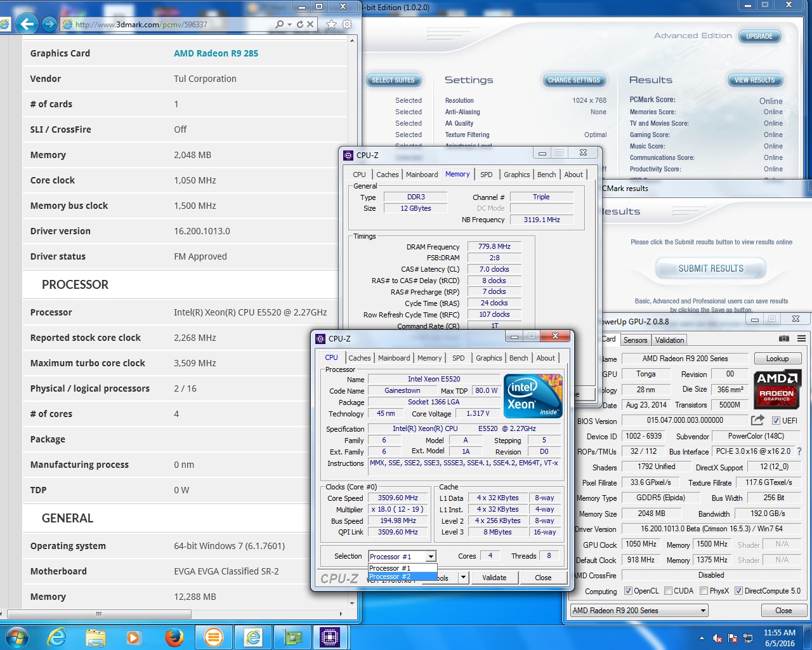Screen dimensions: 812x650
Task: Click scroll-down arrow of browser vertical scrollbar
Action: pos(353,604)
